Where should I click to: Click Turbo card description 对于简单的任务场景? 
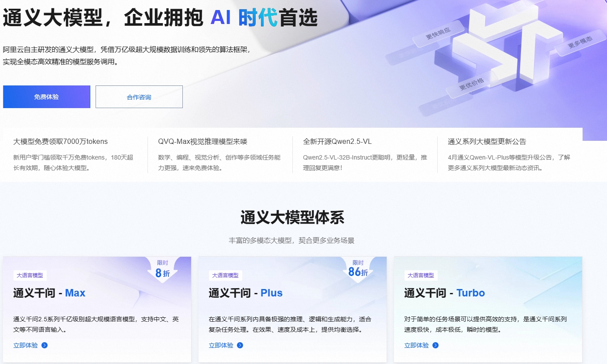(x=485, y=324)
